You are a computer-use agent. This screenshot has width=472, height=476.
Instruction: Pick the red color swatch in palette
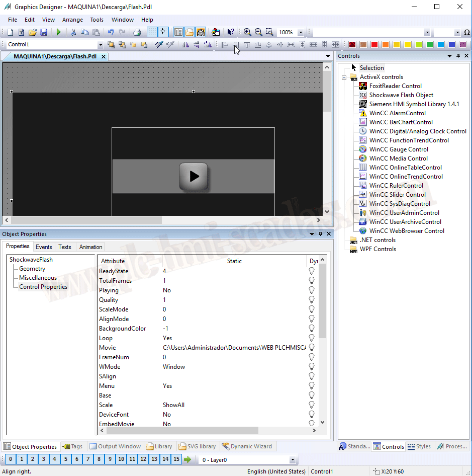pyautogui.click(x=374, y=45)
